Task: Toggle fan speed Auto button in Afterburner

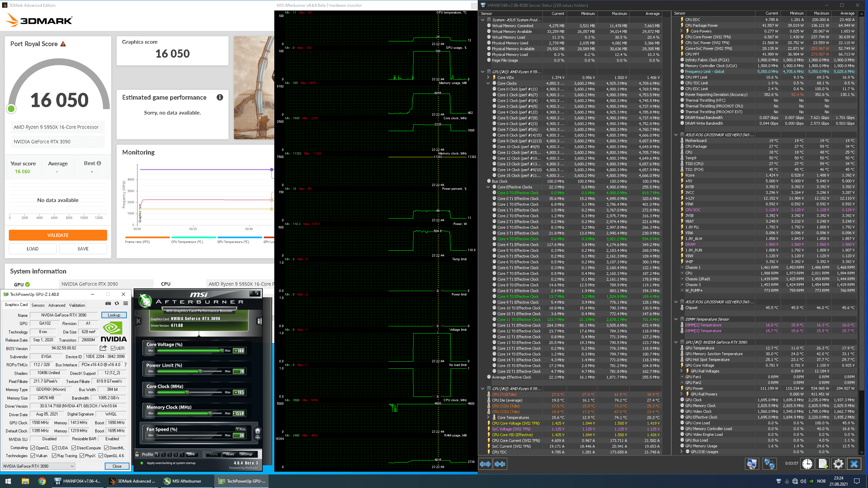Action: coord(241,429)
